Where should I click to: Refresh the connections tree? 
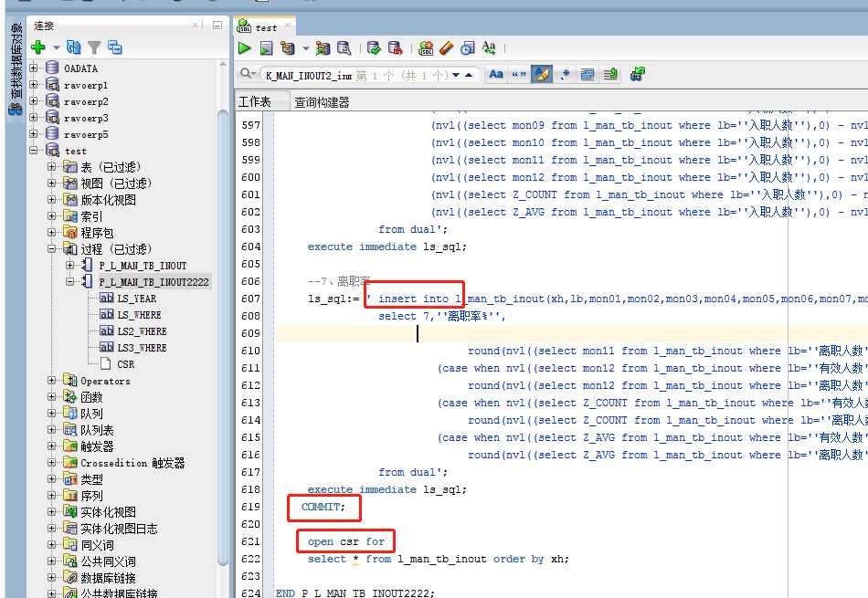[74, 47]
